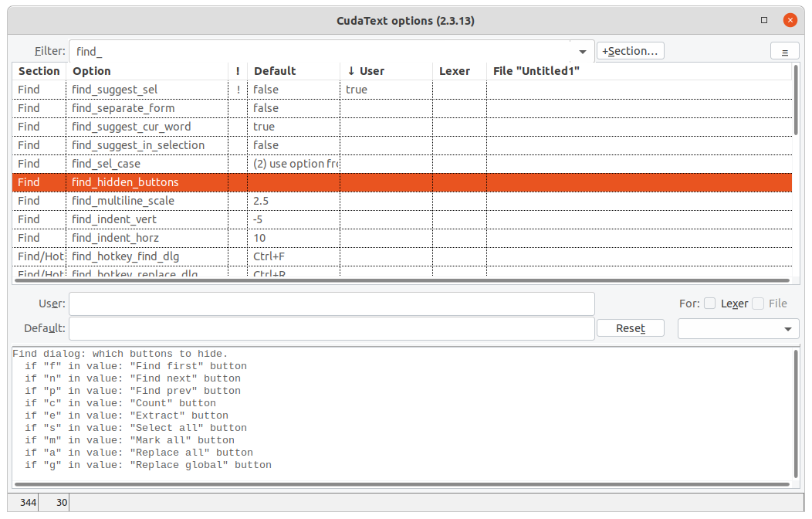Select the find_indent_horz row
The image size is (812, 519).
pos(402,239)
